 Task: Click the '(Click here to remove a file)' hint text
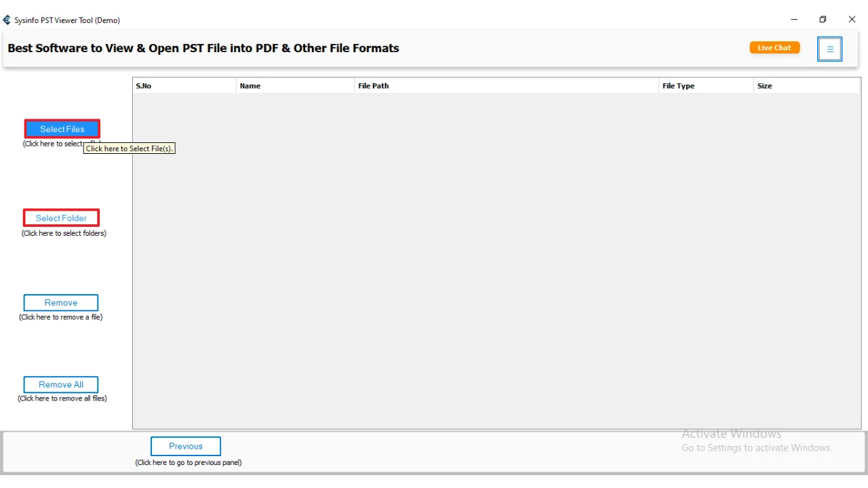[61, 317]
